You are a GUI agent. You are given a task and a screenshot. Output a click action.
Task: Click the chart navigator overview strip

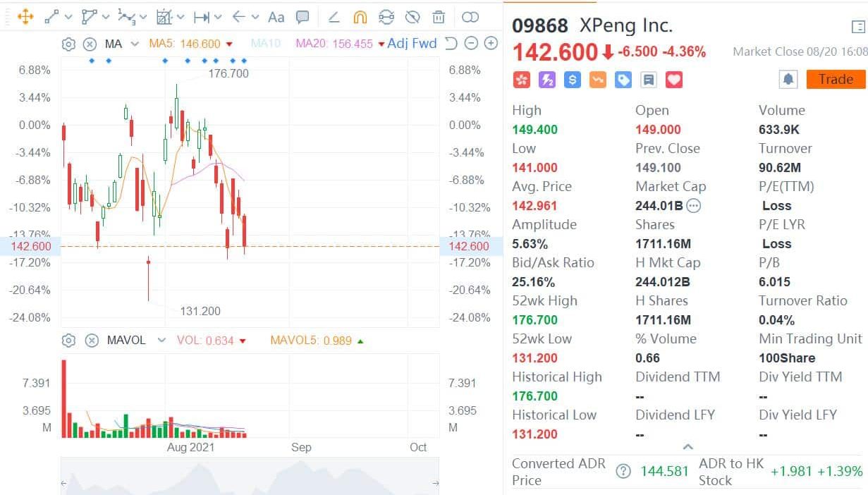pos(250,476)
